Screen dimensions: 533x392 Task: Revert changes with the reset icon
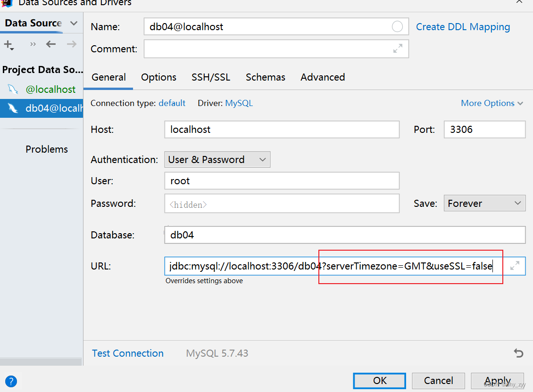tap(519, 353)
